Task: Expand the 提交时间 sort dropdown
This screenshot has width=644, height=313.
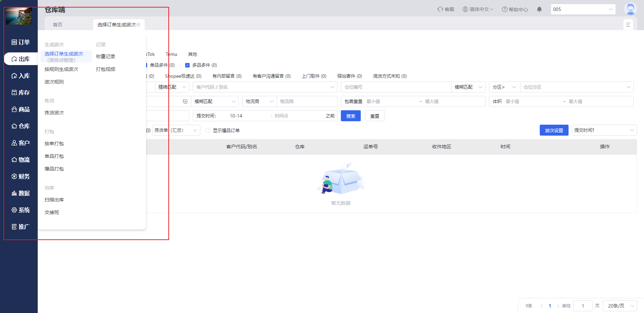Action: click(604, 130)
